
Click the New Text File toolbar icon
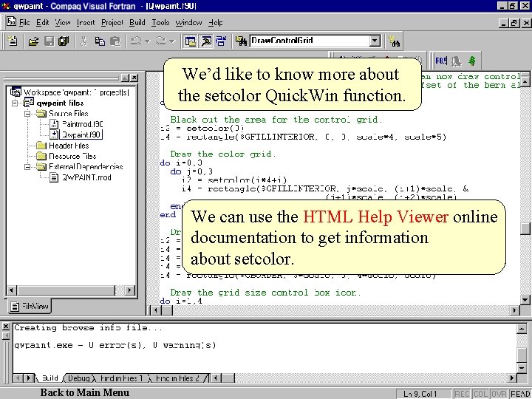coord(13,41)
